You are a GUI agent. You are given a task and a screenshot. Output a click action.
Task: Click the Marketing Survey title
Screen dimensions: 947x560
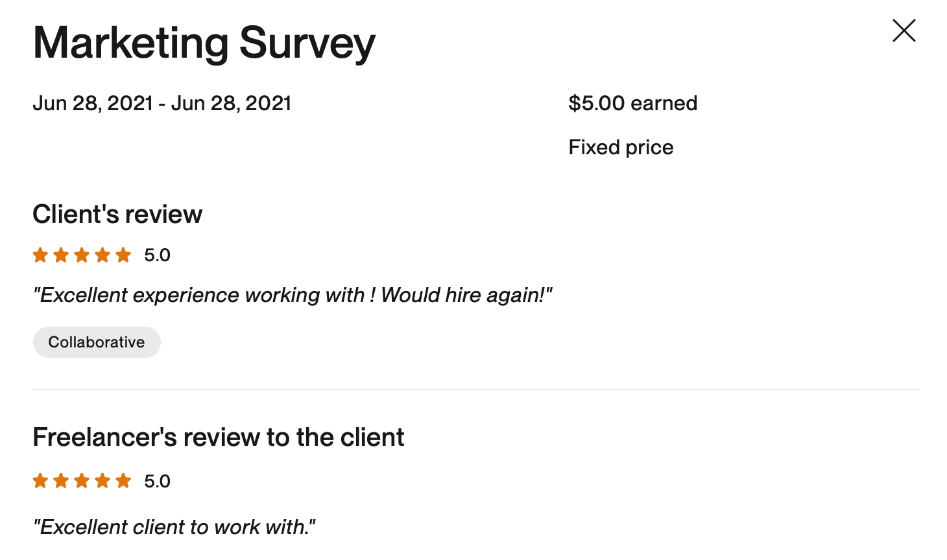click(x=204, y=43)
